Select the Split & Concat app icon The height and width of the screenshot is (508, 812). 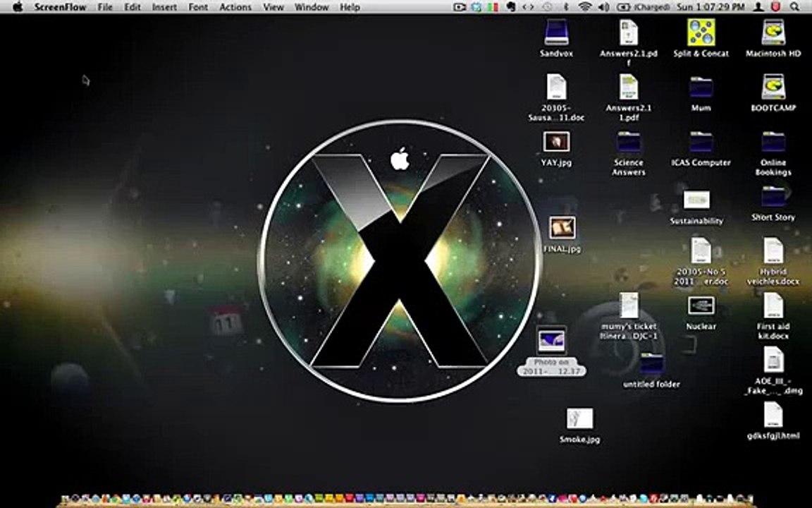tap(701, 32)
